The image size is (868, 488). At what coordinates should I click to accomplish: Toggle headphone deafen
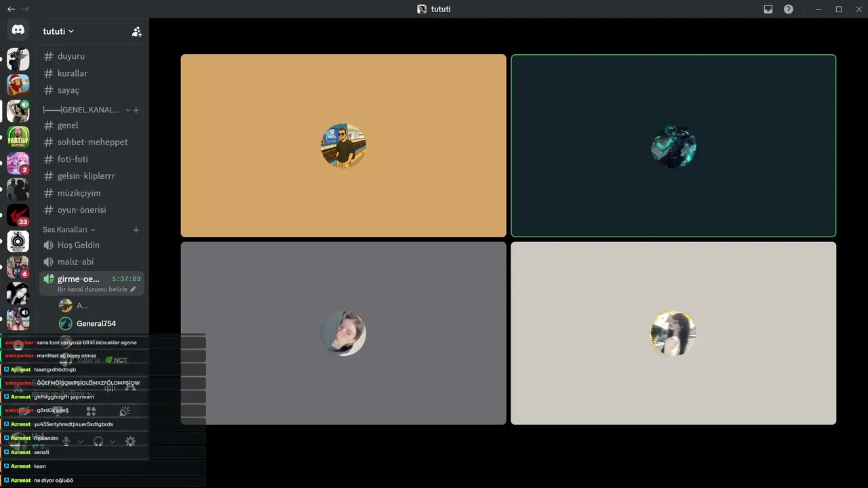tap(98, 441)
